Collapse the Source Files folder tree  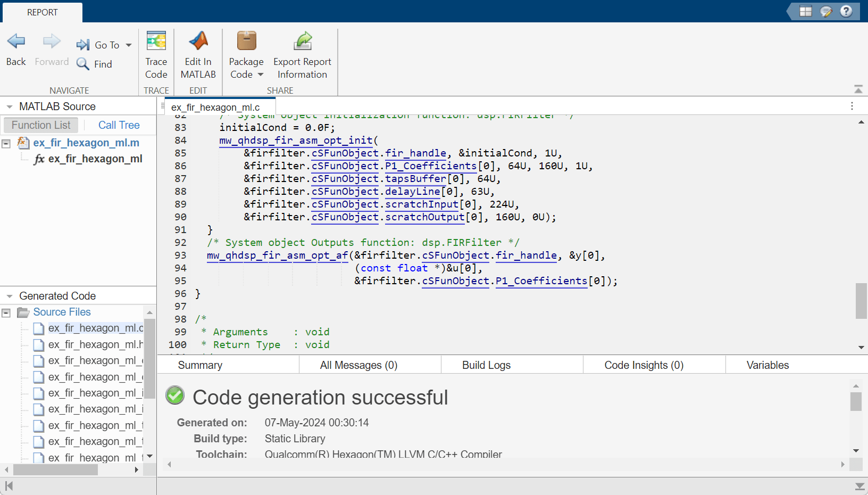tap(6, 312)
